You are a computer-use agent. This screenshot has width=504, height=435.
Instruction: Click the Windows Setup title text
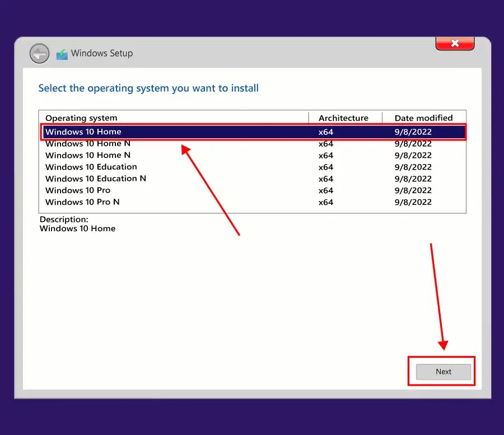(102, 53)
